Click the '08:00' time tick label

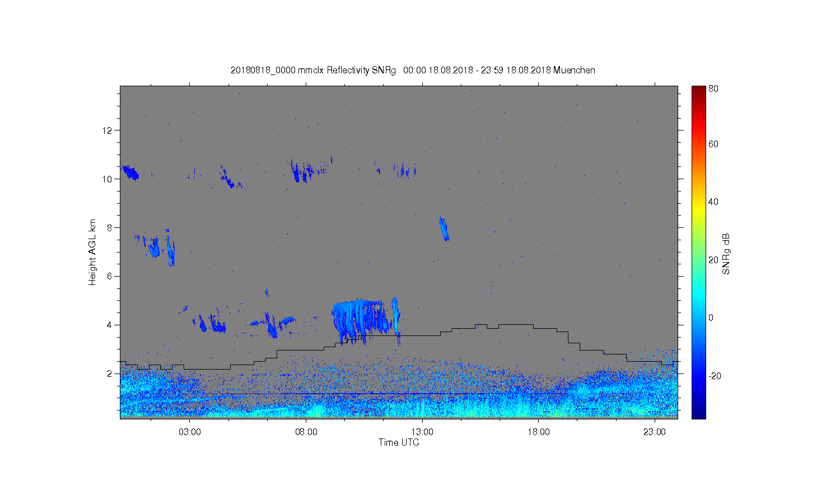point(306,432)
